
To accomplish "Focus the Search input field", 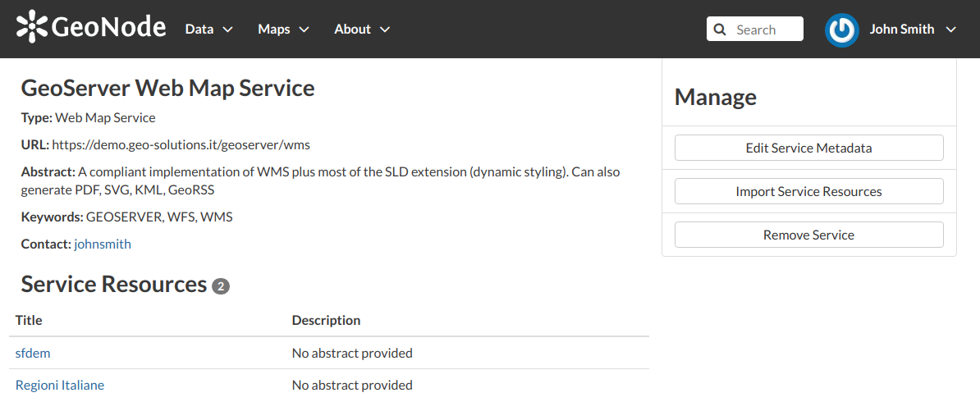I will click(x=754, y=30).
